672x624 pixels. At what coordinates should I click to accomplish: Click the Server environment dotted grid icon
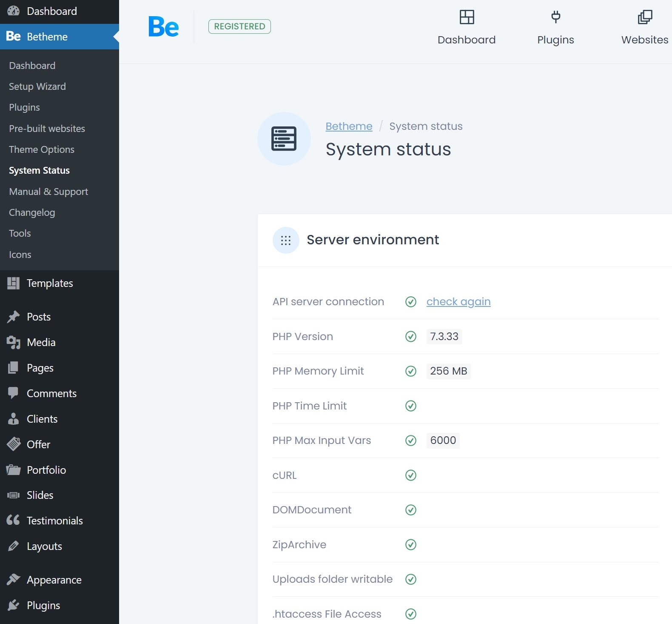[286, 240]
